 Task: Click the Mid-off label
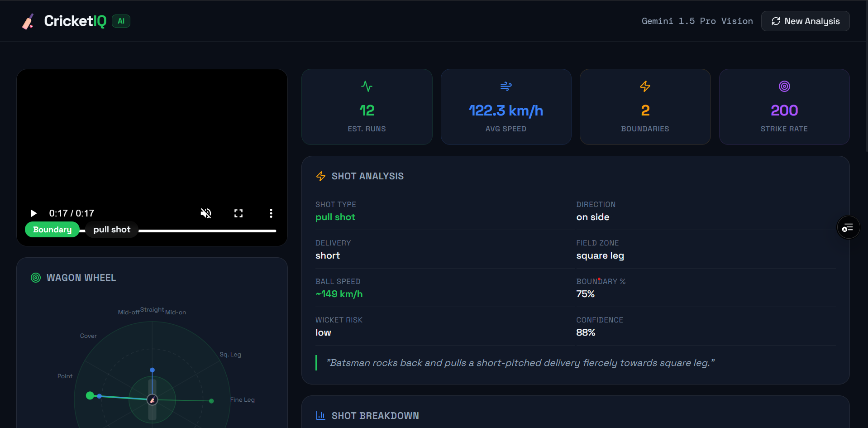(129, 312)
